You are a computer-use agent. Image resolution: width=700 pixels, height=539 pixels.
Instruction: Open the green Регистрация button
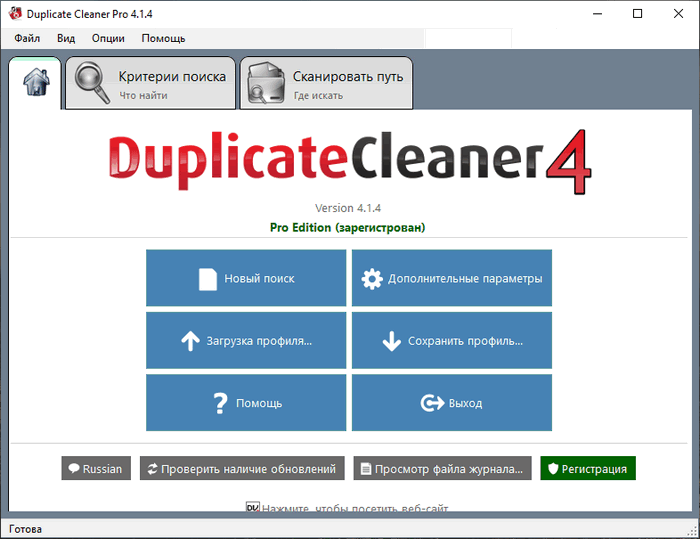click(588, 468)
